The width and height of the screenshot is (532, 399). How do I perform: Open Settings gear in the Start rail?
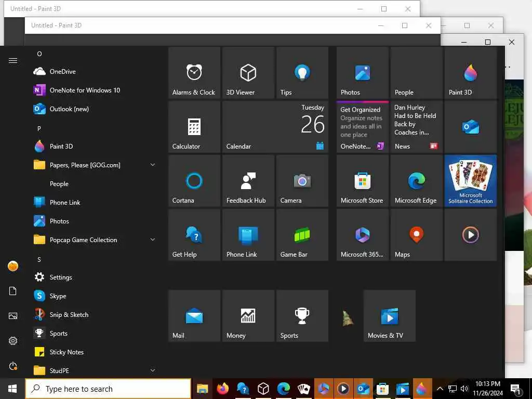13,341
